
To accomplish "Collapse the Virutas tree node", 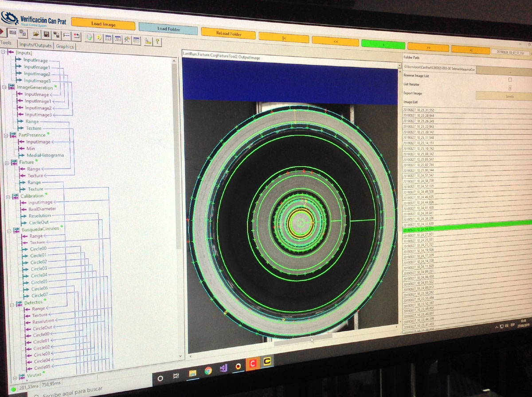I will 15,378.
